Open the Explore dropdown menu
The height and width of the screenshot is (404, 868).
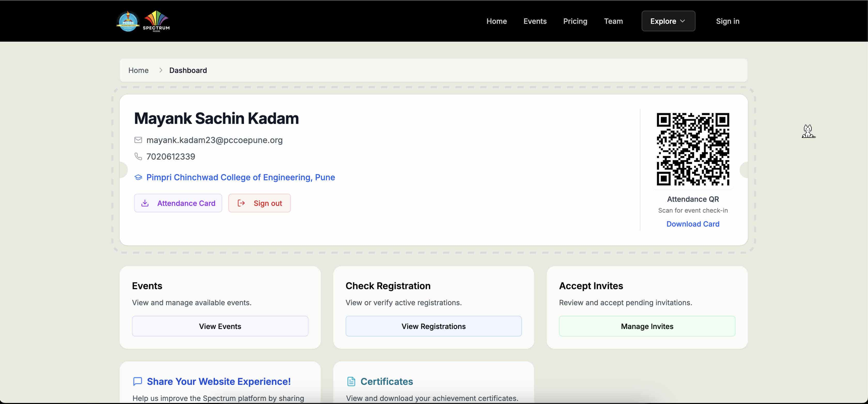(x=668, y=21)
